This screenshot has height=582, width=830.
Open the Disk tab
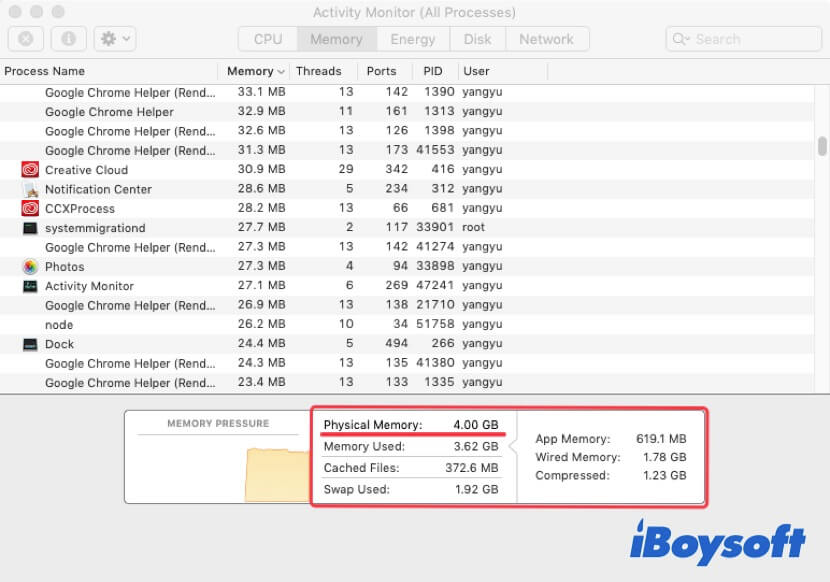tap(477, 39)
